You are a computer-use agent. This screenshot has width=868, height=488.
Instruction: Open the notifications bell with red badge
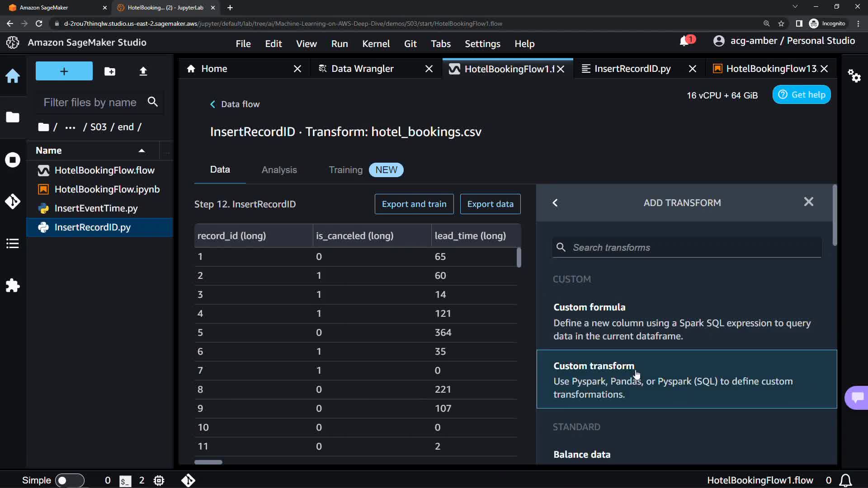coord(685,41)
